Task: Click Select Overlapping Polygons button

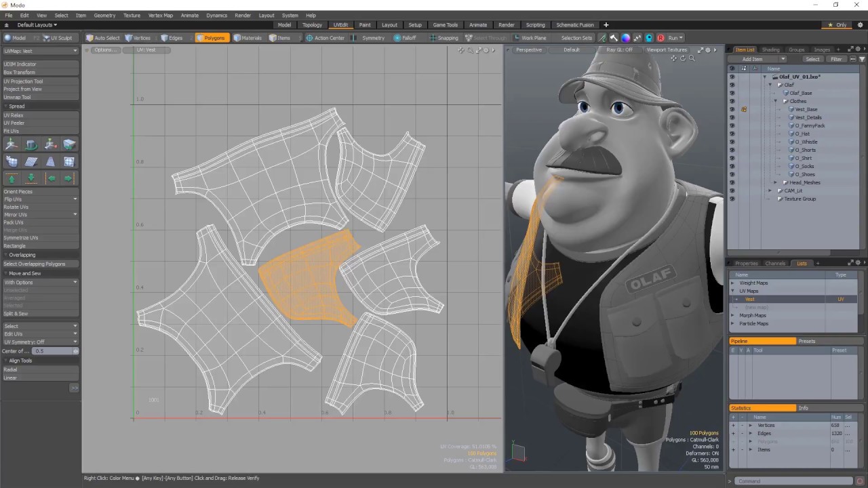Action: [40, 264]
